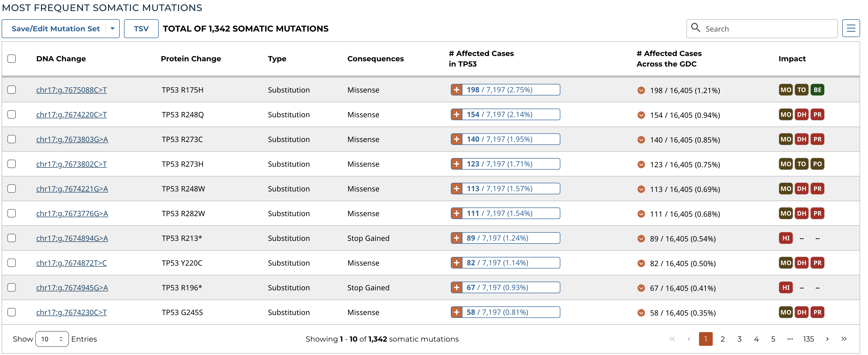Open the Save/Edit Mutation Set dropdown arrow
The image size is (868, 355).
point(113,29)
